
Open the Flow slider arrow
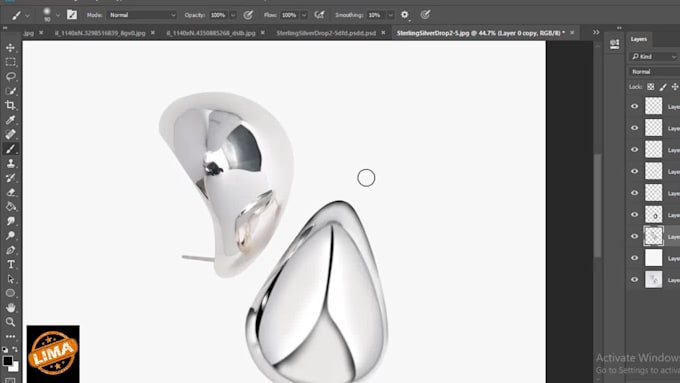(x=304, y=15)
